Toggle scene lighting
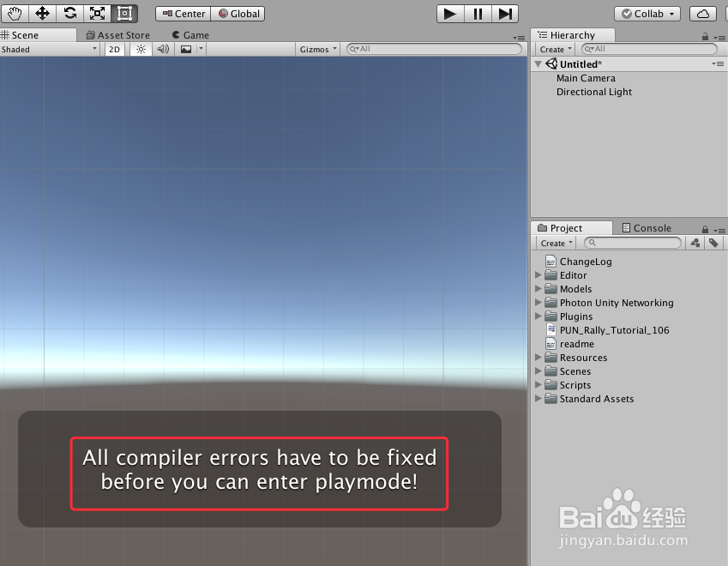 (141, 49)
